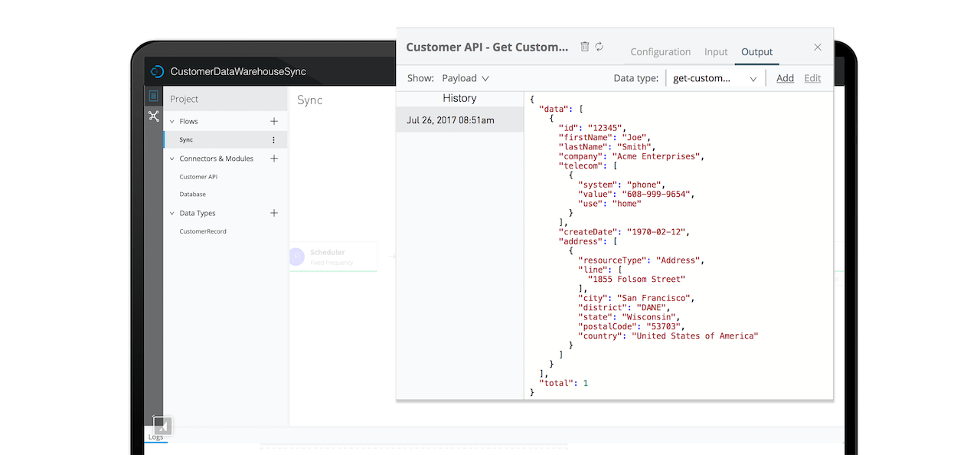Refresh the Customer API card
This screenshot has width=980, height=455.
(x=599, y=47)
